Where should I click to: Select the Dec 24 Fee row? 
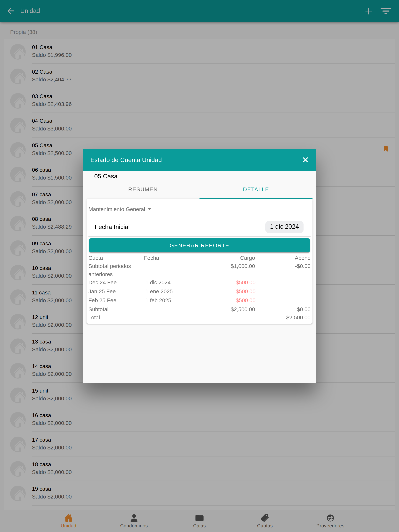199,282
